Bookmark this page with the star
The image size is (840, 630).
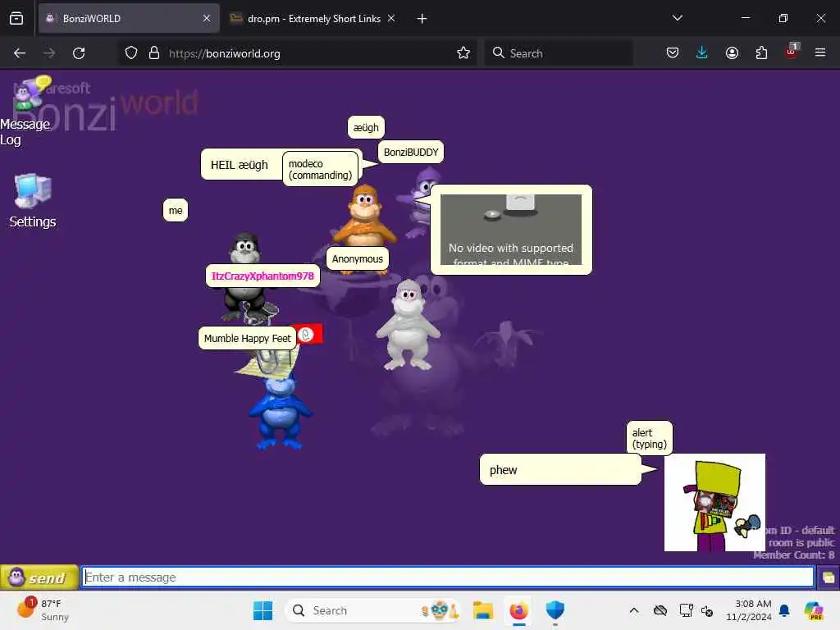pyautogui.click(x=463, y=53)
